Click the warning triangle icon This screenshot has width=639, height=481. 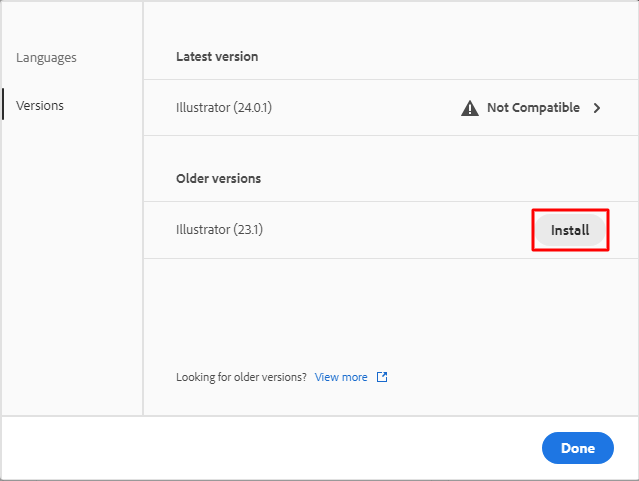click(x=469, y=108)
